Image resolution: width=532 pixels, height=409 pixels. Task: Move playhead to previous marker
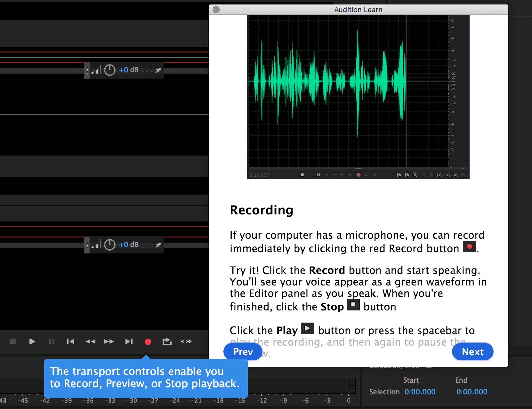tap(71, 341)
